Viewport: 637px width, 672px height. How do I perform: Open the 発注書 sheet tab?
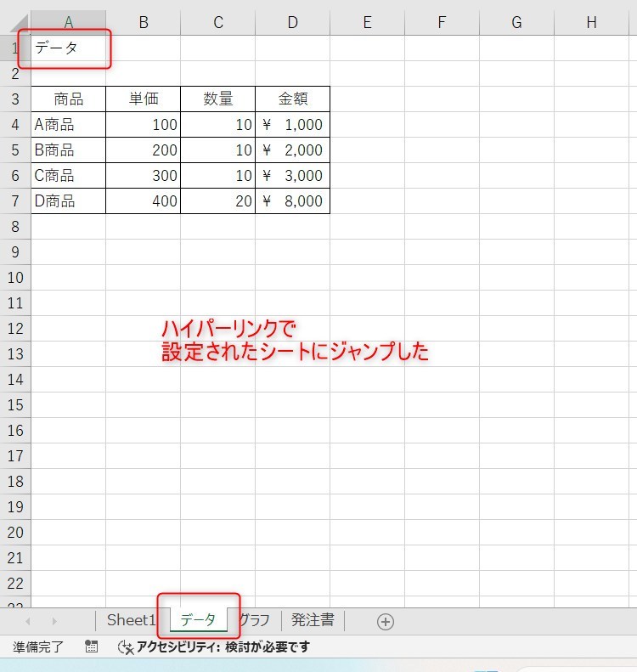[313, 620]
